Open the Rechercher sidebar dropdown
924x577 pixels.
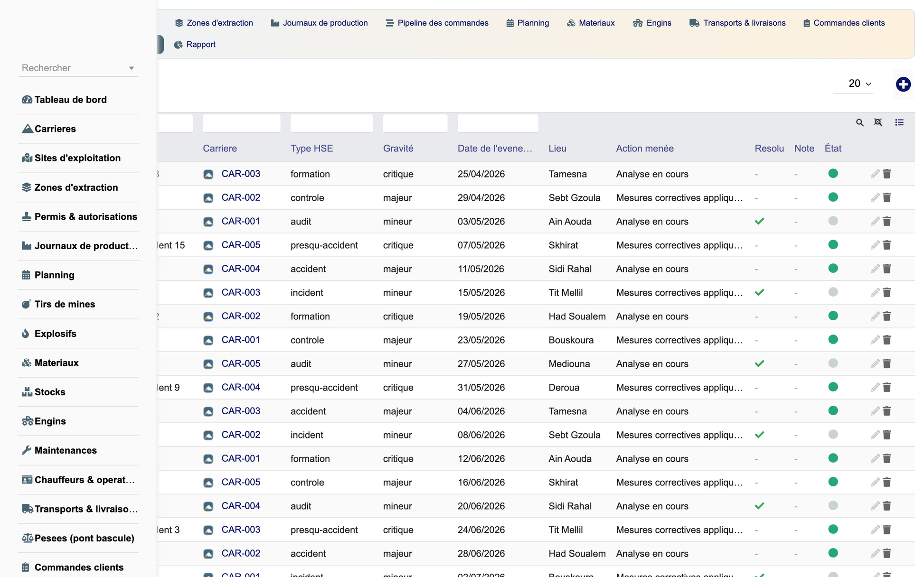point(78,68)
